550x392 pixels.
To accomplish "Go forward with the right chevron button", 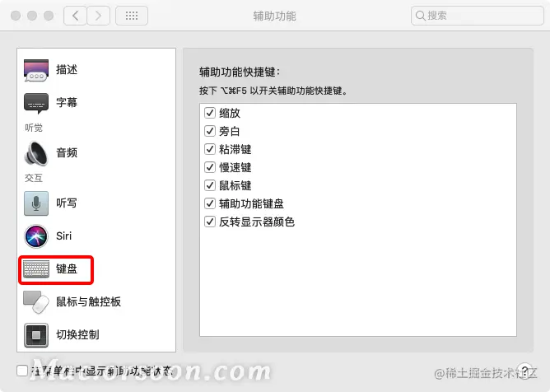I will (98, 16).
